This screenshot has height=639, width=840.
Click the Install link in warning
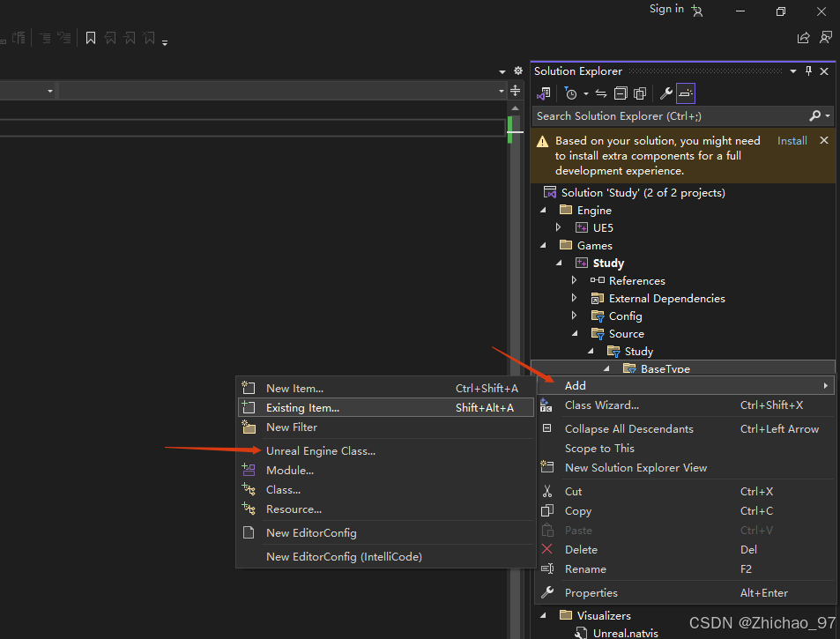[x=792, y=141]
